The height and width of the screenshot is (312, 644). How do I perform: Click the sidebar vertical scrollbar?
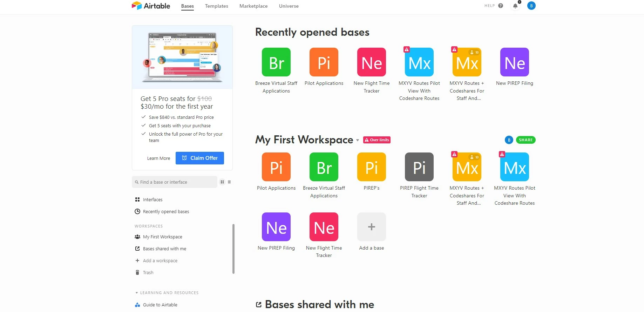pyautogui.click(x=233, y=249)
